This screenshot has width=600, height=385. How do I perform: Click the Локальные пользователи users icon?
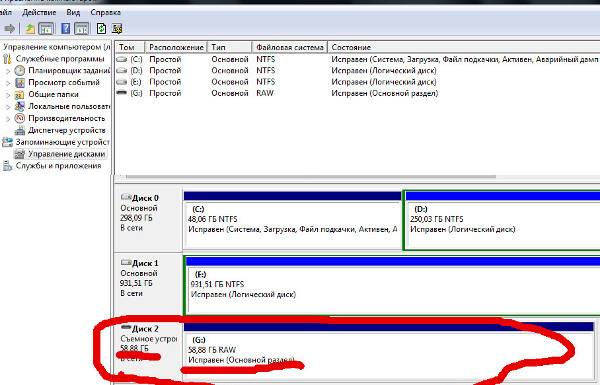(20, 106)
